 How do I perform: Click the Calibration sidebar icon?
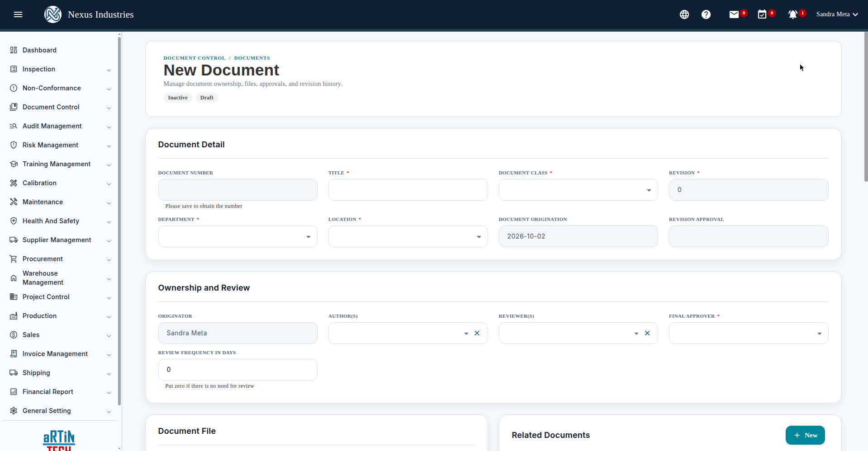coord(14,183)
